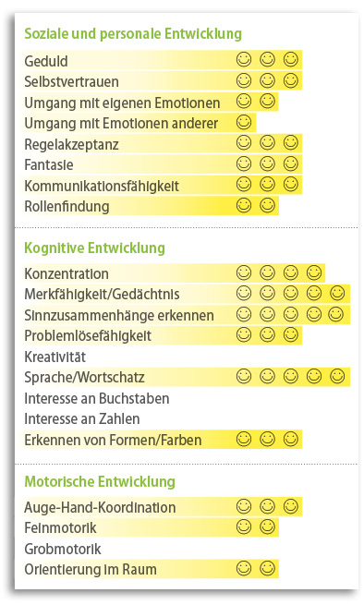Select second smiley in Feinmotorik row
Image resolution: width=364 pixels, height=605 pixels.
click(267, 526)
